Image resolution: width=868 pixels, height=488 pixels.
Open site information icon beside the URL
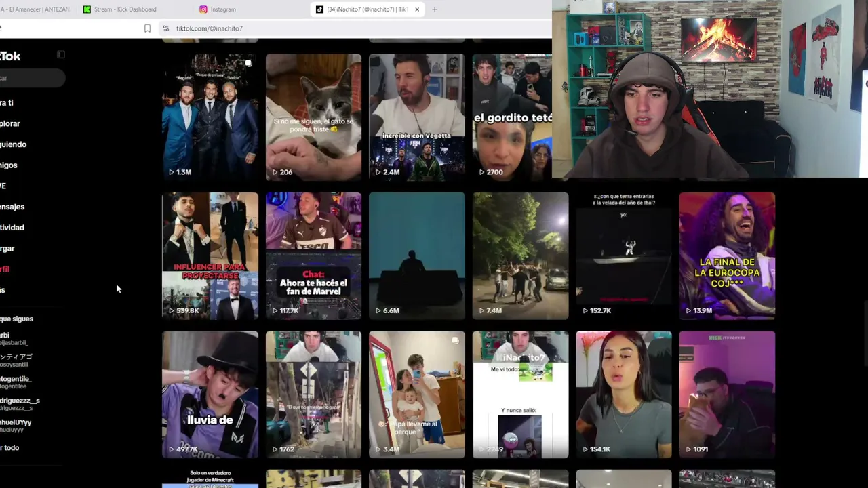point(165,28)
